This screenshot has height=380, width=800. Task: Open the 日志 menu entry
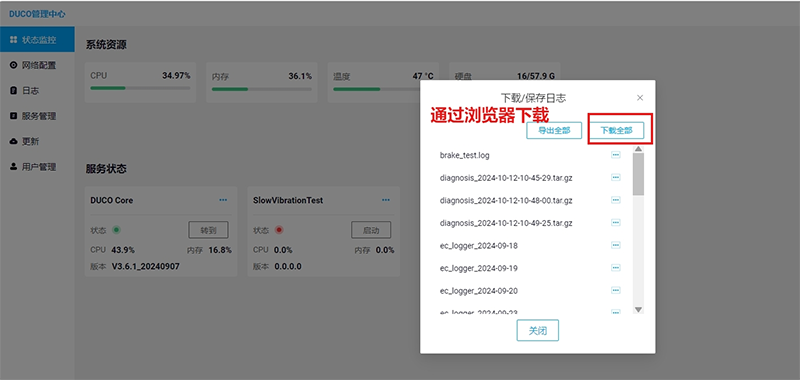point(37,90)
